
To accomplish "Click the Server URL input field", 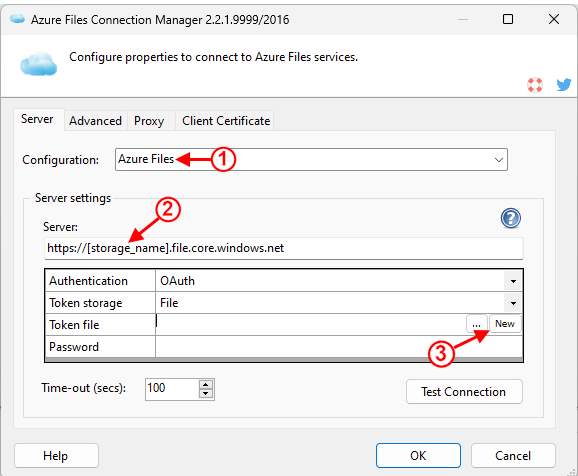I will 283,248.
